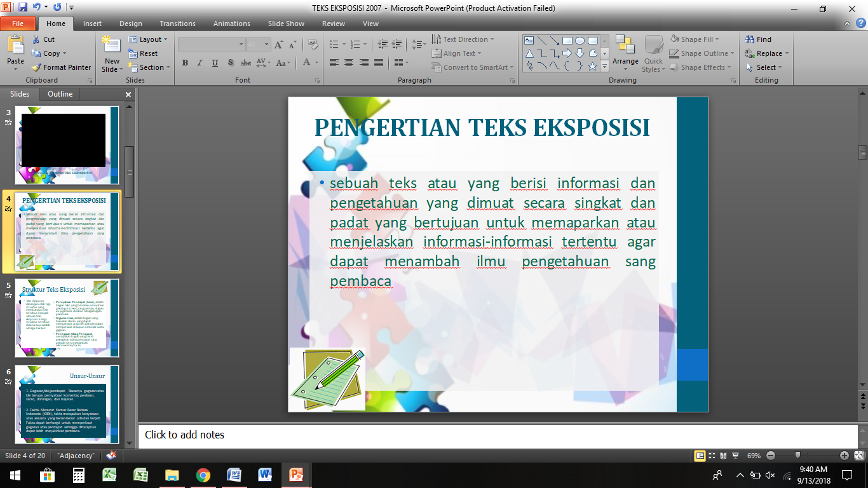Increase list indent level

pos(398,44)
